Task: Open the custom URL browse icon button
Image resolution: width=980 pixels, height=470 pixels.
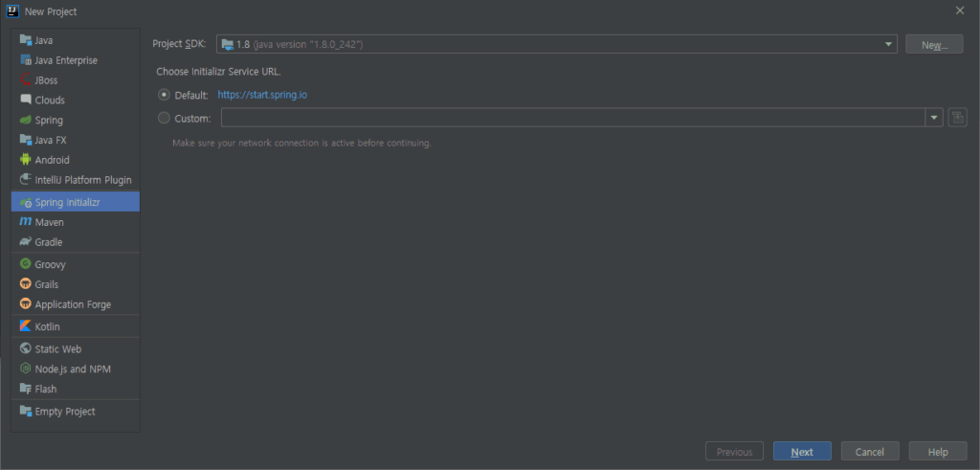Action: pyautogui.click(x=957, y=118)
